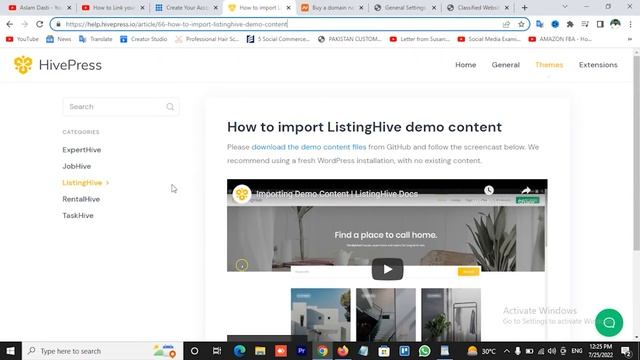Image resolution: width=640 pixels, height=360 pixels.
Task: Open the Creator Studio bookmark
Action: coord(144,39)
